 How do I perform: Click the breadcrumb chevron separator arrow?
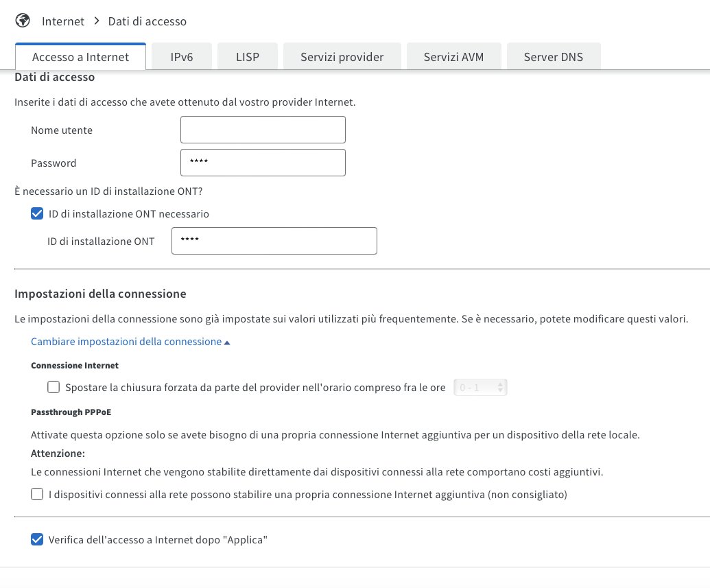[97, 21]
